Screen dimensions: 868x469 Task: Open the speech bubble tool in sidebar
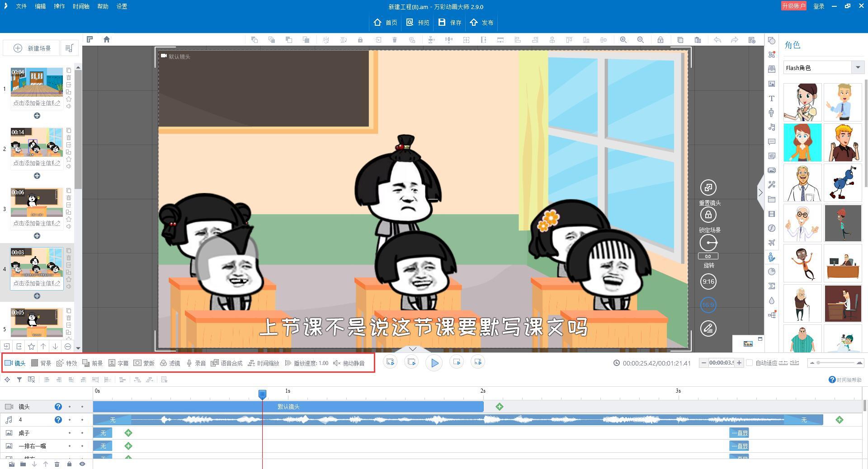[x=772, y=141]
